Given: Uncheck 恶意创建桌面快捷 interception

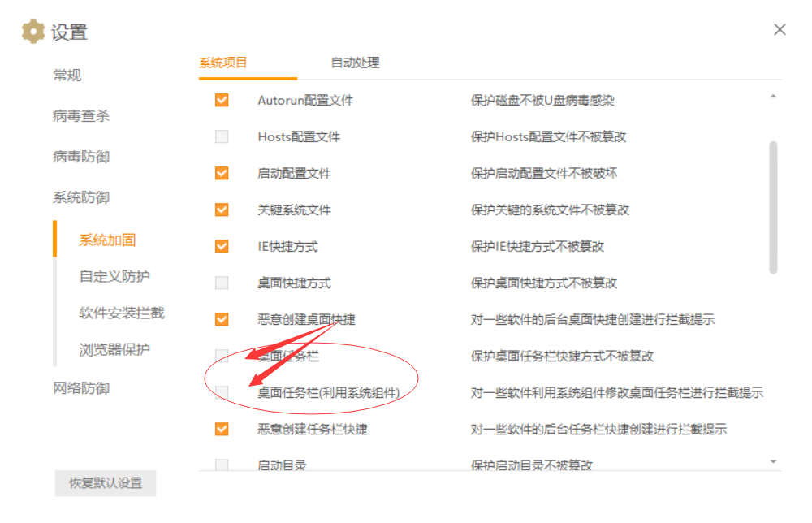Looking at the screenshot, I should coord(221,319).
